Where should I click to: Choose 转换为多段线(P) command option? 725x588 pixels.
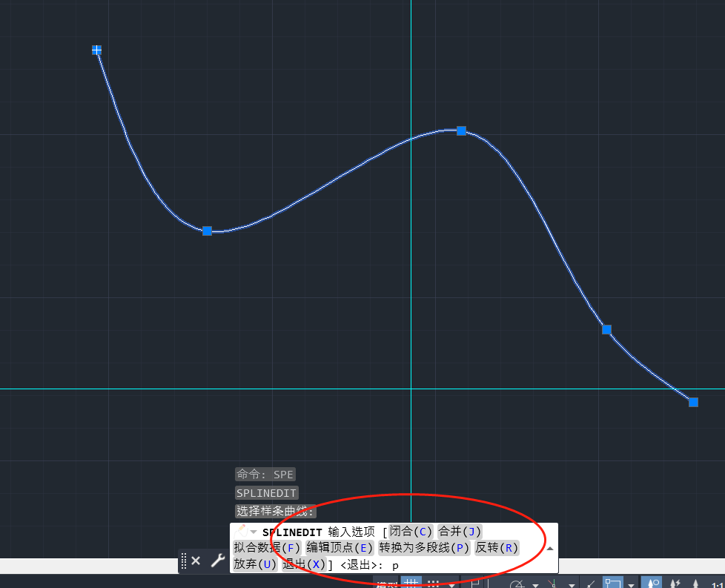coord(424,548)
